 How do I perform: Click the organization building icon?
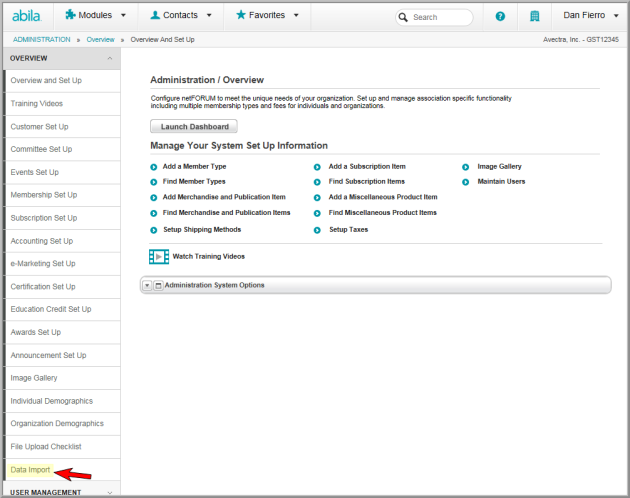click(x=534, y=16)
